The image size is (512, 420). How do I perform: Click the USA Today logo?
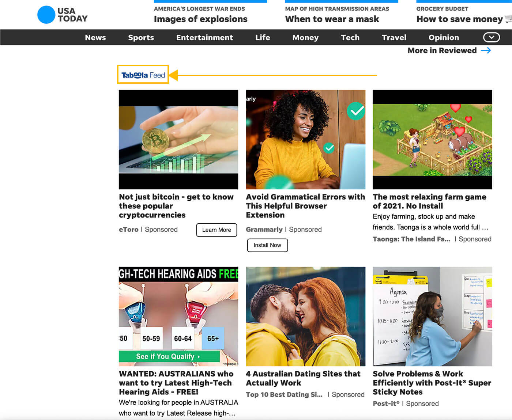(x=63, y=15)
